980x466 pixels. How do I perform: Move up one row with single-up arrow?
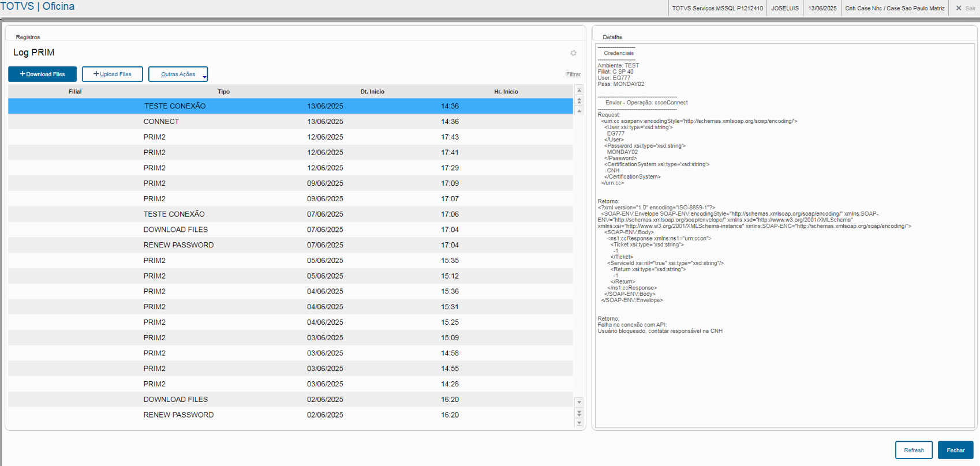point(579,110)
